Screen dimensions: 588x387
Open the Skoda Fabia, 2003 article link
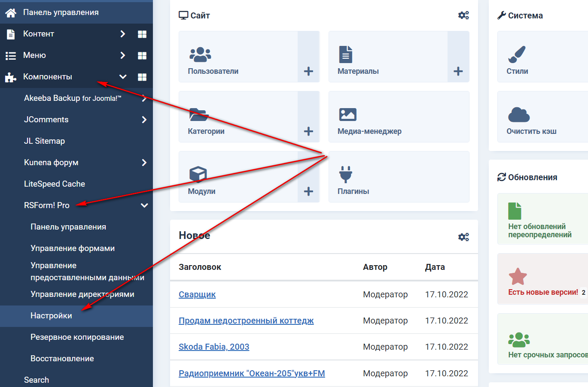click(x=214, y=347)
